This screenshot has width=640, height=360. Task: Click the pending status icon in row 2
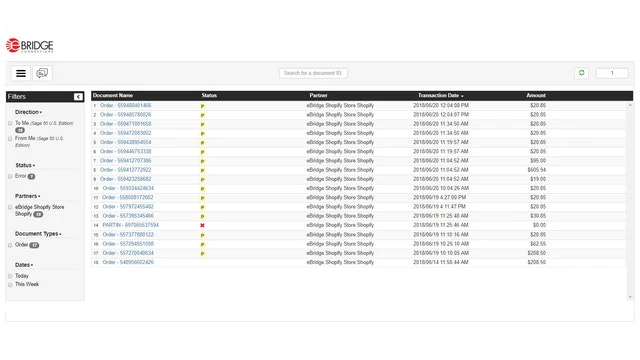click(202, 116)
